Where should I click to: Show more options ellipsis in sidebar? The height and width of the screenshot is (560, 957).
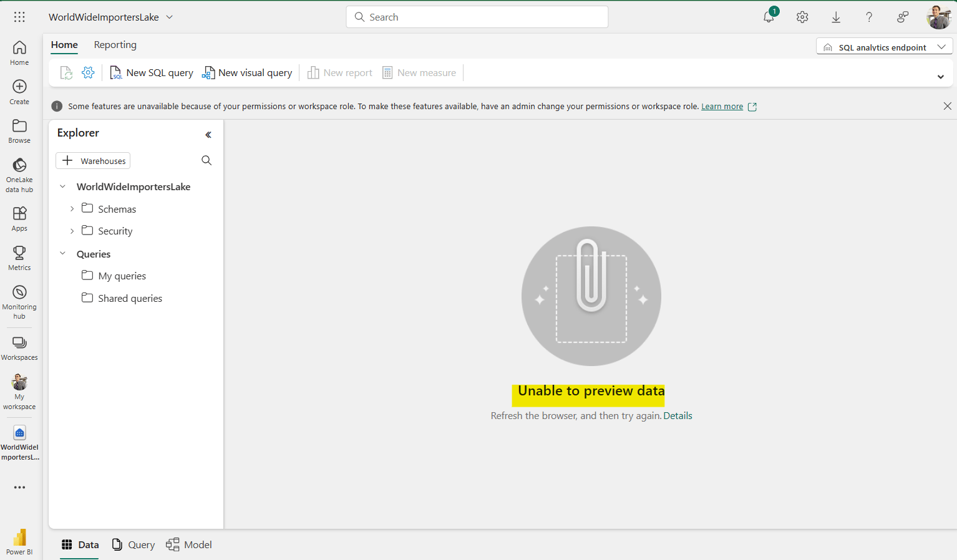pos(19,487)
